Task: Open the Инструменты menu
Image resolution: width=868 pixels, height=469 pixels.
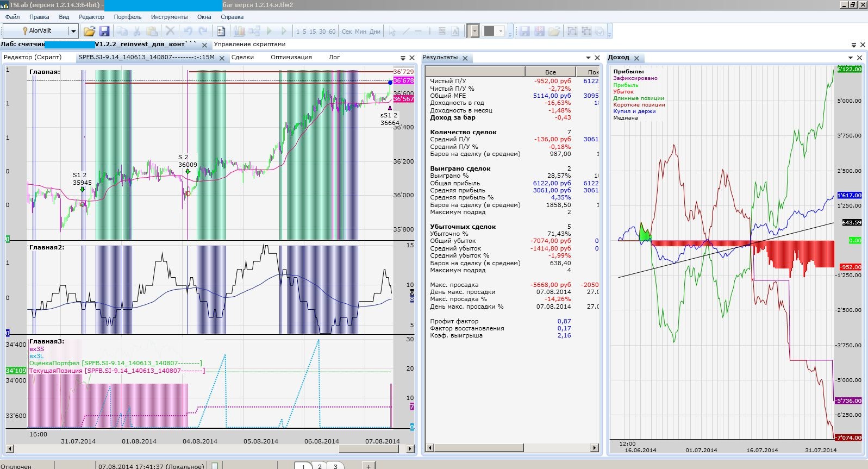Action: 169,17
